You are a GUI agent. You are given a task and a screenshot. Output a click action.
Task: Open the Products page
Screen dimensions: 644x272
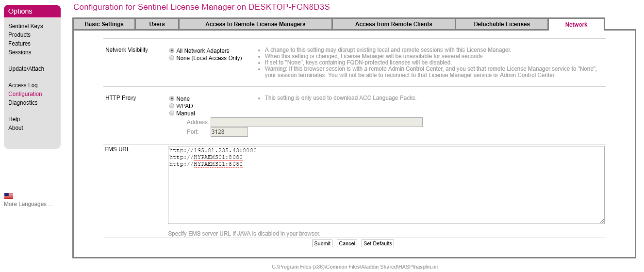click(19, 35)
